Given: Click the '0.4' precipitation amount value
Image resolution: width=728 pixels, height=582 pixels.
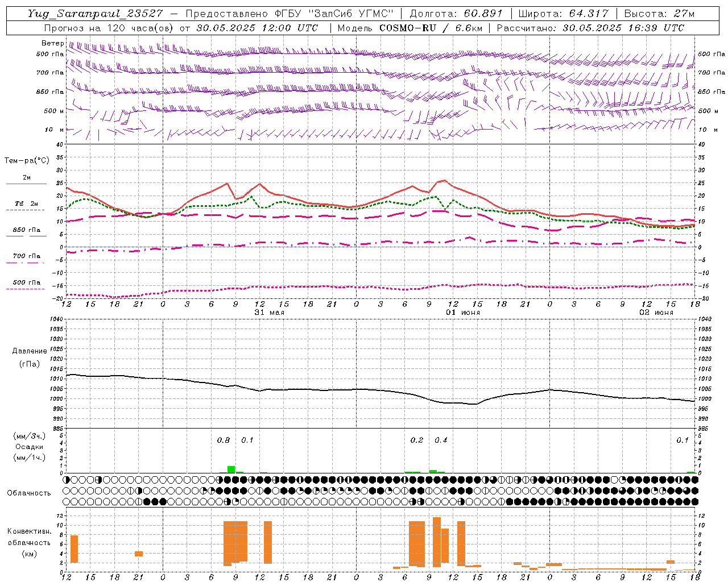Looking at the screenshot, I should pos(441,440).
